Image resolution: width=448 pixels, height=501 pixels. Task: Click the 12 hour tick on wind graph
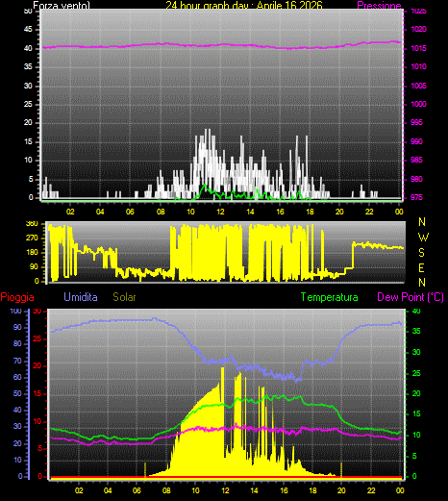pos(220,212)
